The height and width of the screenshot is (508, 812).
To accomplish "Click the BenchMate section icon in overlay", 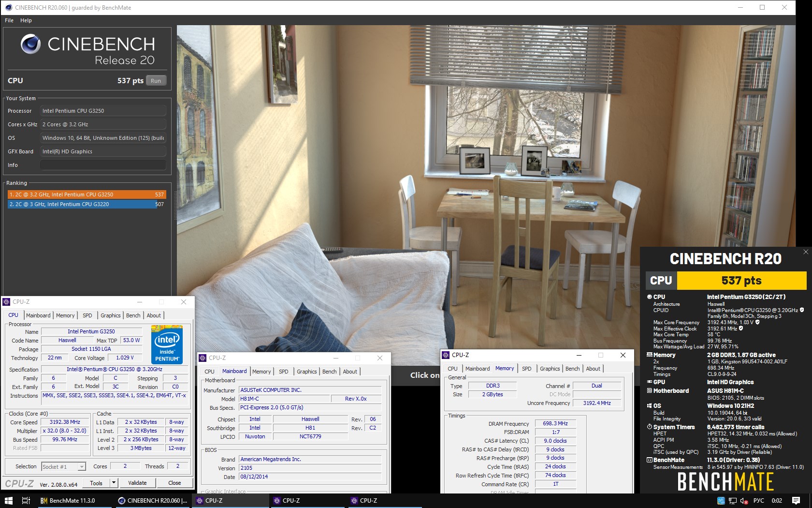I will 649,460.
